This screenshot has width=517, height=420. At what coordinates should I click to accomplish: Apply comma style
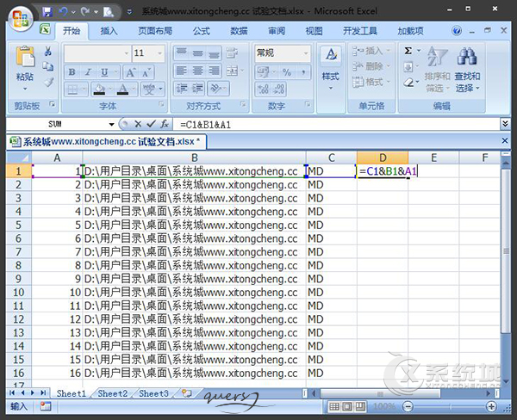[x=303, y=72]
